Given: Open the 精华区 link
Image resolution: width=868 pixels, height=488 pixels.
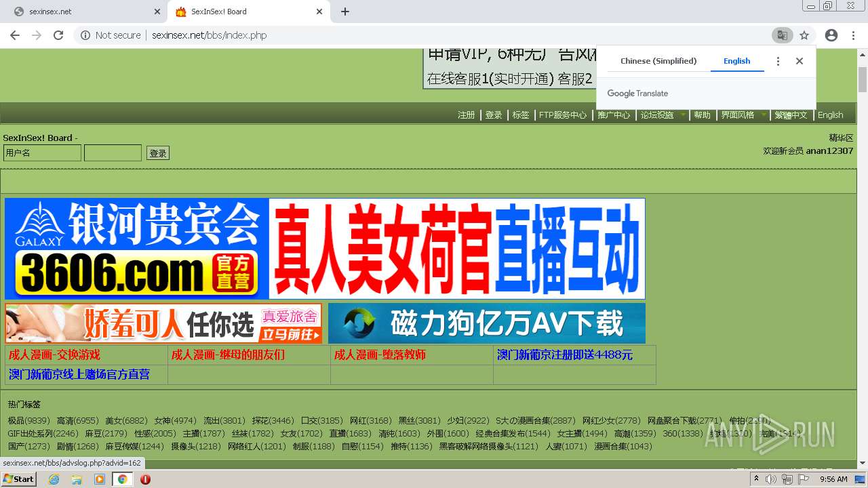Looking at the screenshot, I should [x=841, y=138].
